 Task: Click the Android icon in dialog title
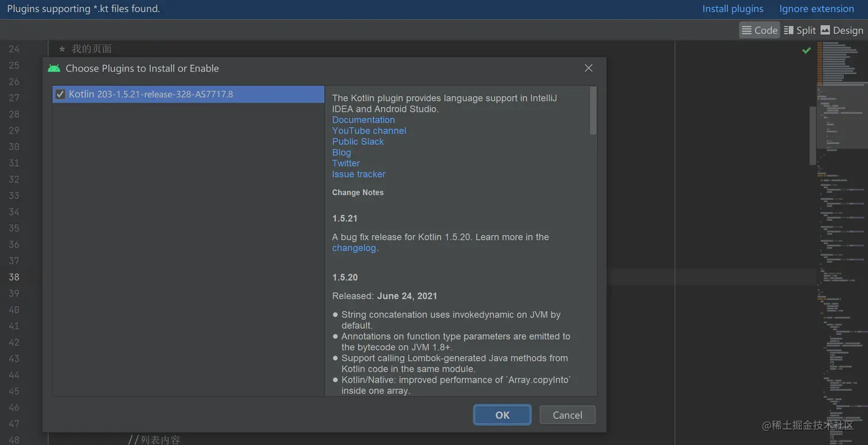[54, 68]
